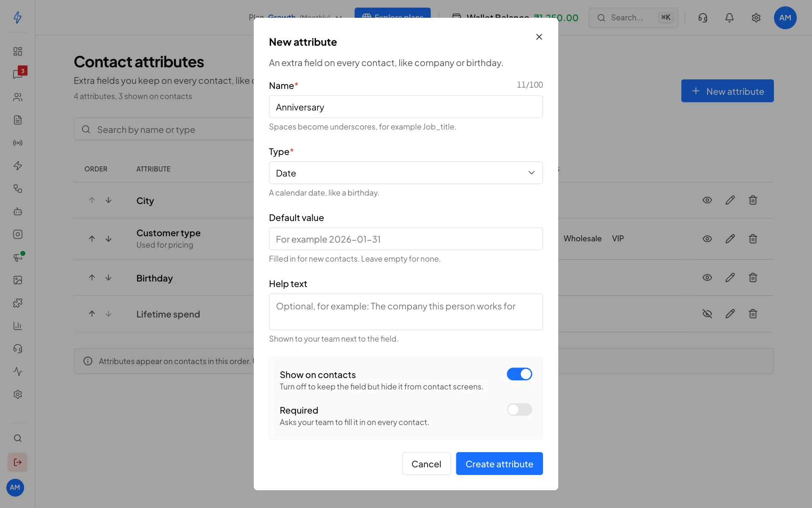This screenshot has height=508, width=812.
Task: Click the New attribute button on page
Action: 727,91
